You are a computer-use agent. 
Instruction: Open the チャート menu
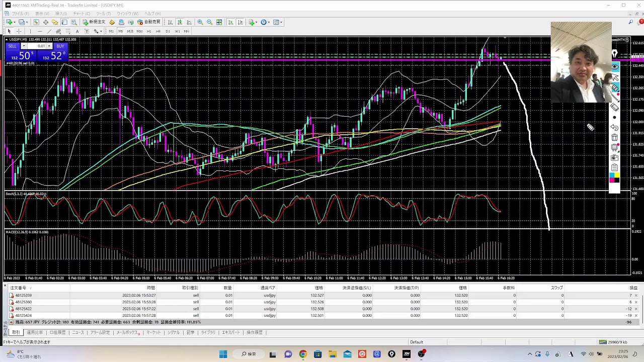(81, 14)
